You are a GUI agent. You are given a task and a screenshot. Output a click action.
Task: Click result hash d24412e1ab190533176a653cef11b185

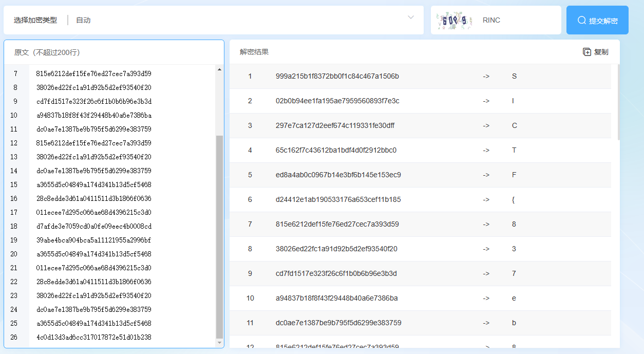(338, 199)
